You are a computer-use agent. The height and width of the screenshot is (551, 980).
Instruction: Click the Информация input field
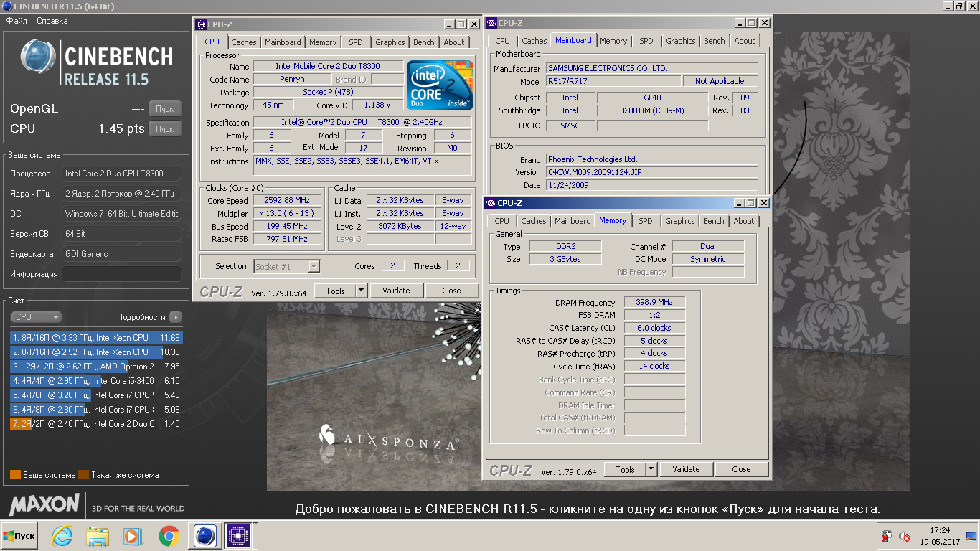coord(121,274)
